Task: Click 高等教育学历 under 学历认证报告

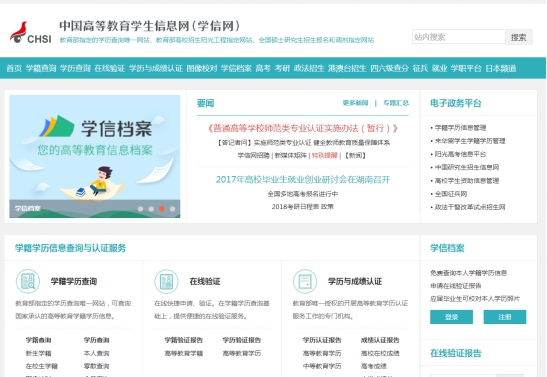Action: [x=322, y=353]
